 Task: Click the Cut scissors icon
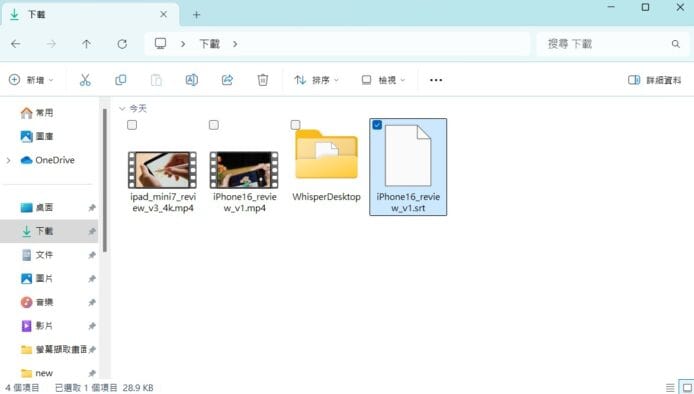tap(85, 80)
